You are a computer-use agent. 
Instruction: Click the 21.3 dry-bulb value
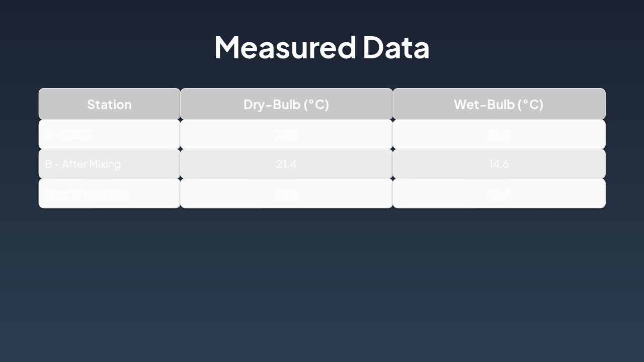pos(286,134)
